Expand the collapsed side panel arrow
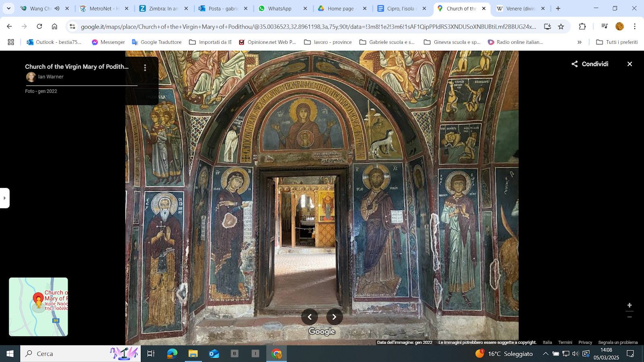This screenshot has height=362, width=644. pyautogui.click(x=4, y=198)
